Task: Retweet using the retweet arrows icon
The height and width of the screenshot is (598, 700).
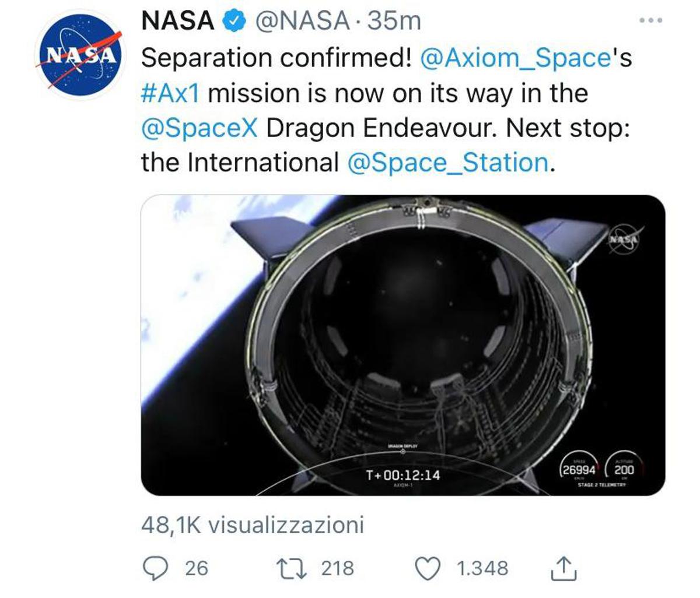Action: click(x=290, y=568)
